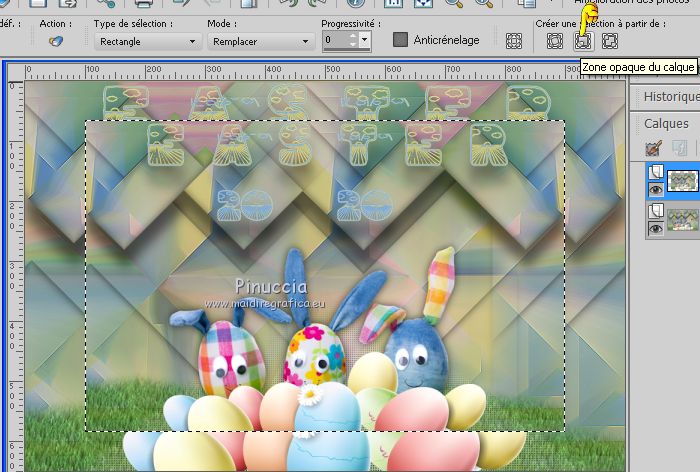This screenshot has width=700, height=472.
Task: Click inside the Progressivité value field
Action: click(335, 40)
